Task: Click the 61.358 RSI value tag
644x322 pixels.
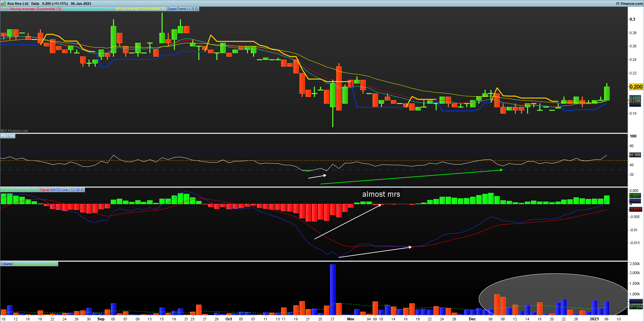Action: pos(635,155)
